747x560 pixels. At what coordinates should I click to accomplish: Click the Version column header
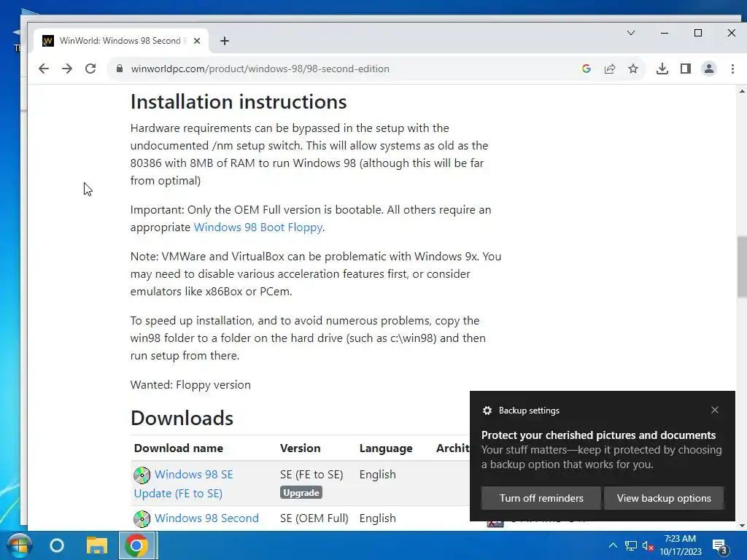[x=300, y=448]
